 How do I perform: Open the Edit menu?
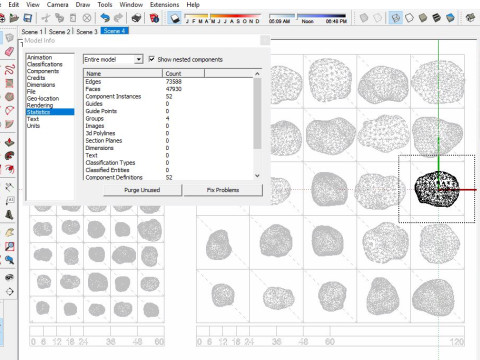[14, 5]
